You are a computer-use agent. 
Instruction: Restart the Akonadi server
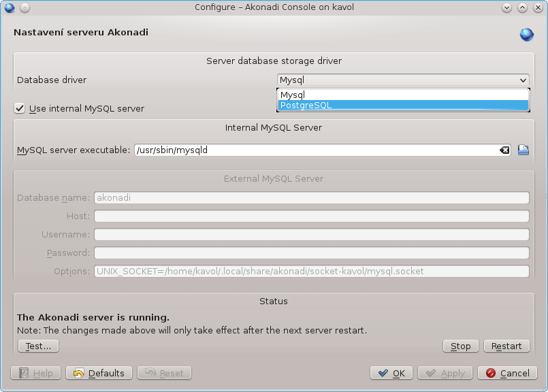click(506, 346)
